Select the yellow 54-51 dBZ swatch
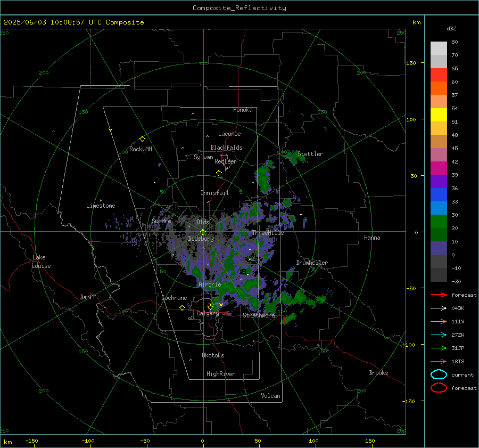 click(x=439, y=115)
